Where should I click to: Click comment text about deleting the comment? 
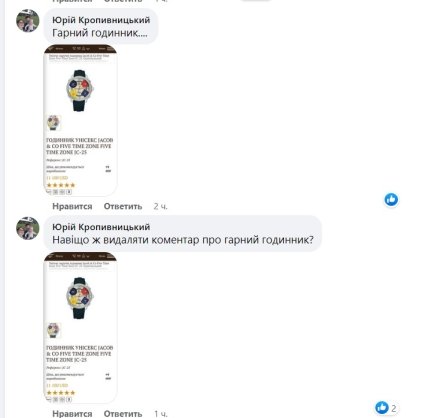click(x=183, y=240)
